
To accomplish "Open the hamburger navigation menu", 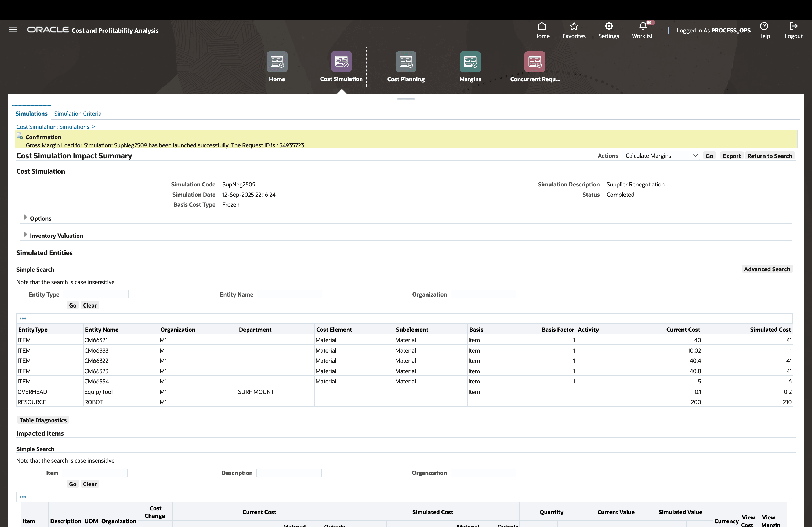I will [x=13, y=30].
